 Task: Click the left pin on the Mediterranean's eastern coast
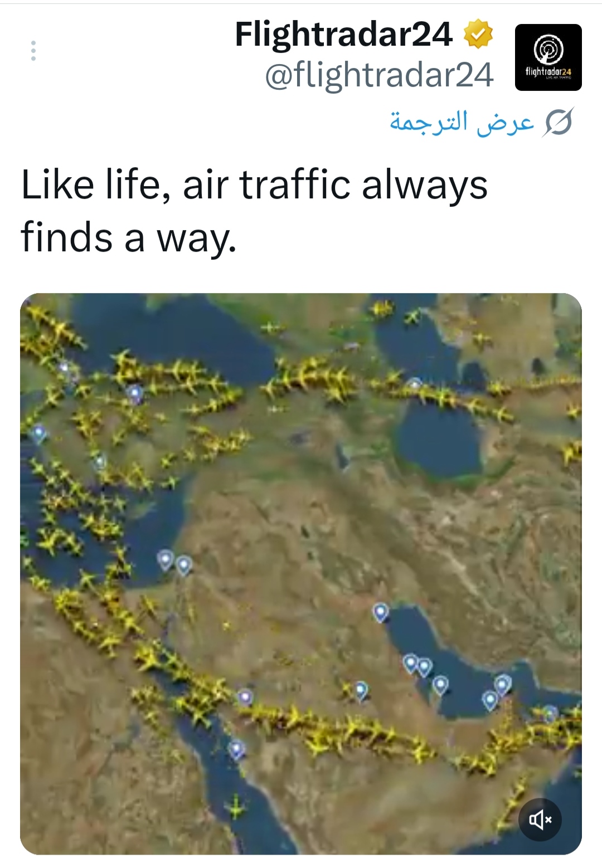coord(165,559)
